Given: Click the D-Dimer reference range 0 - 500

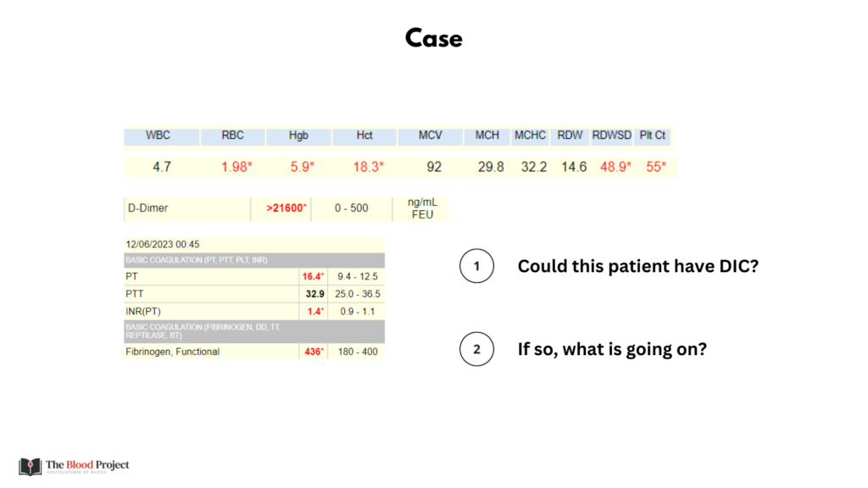Looking at the screenshot, I should click(x=351, y=208).
